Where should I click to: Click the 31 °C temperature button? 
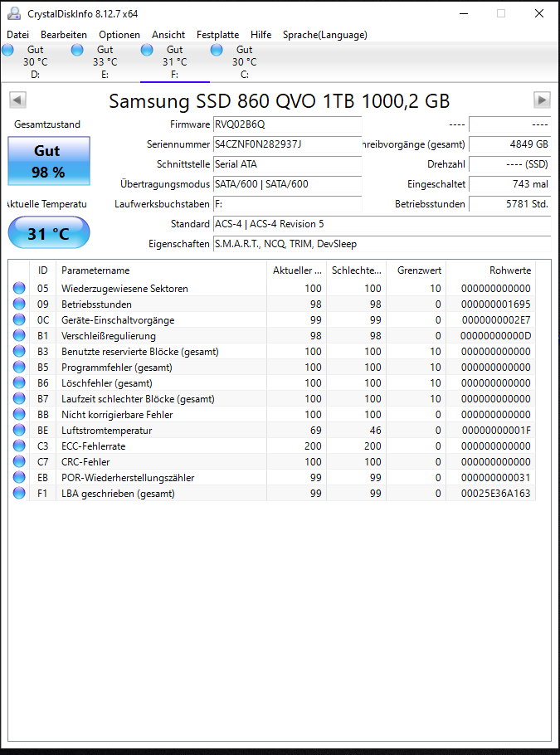click(49, 233)
